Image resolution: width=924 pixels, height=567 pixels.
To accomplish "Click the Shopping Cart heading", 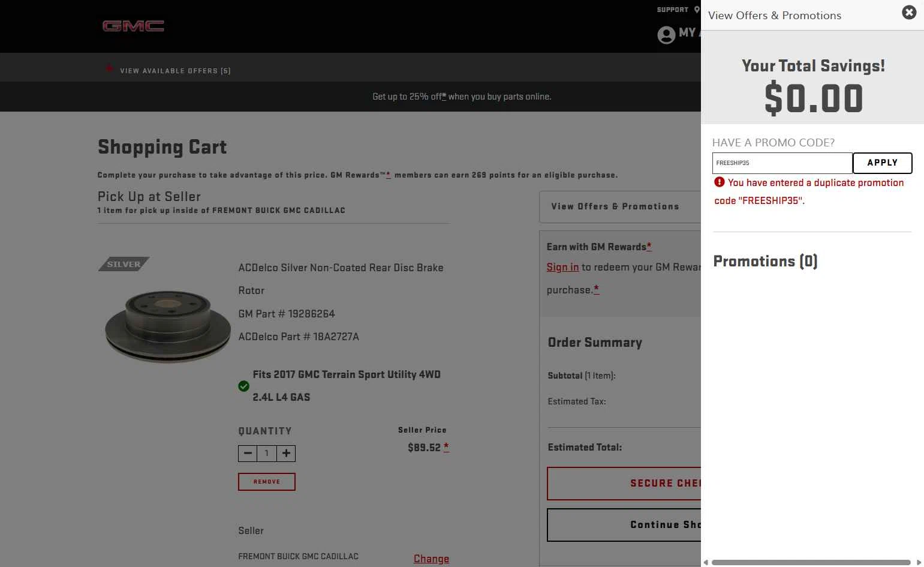I will coord(162,147).
